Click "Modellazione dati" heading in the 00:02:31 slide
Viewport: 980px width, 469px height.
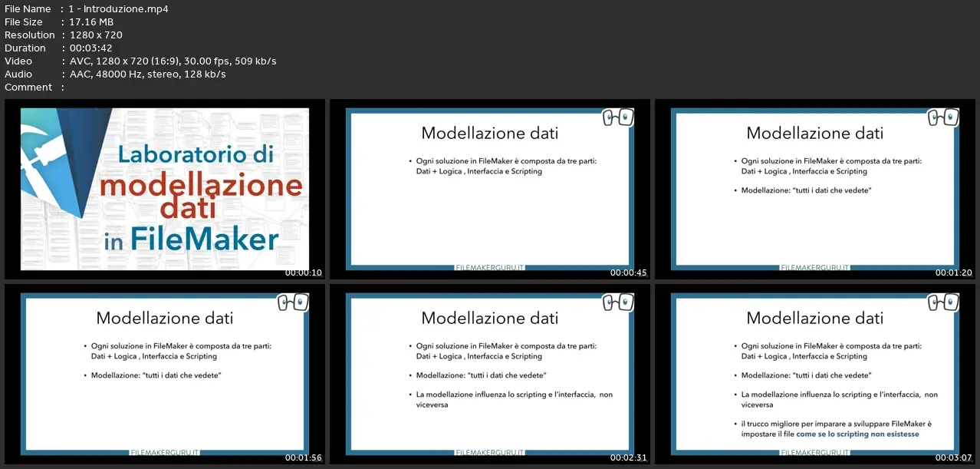tap(490, 318)
